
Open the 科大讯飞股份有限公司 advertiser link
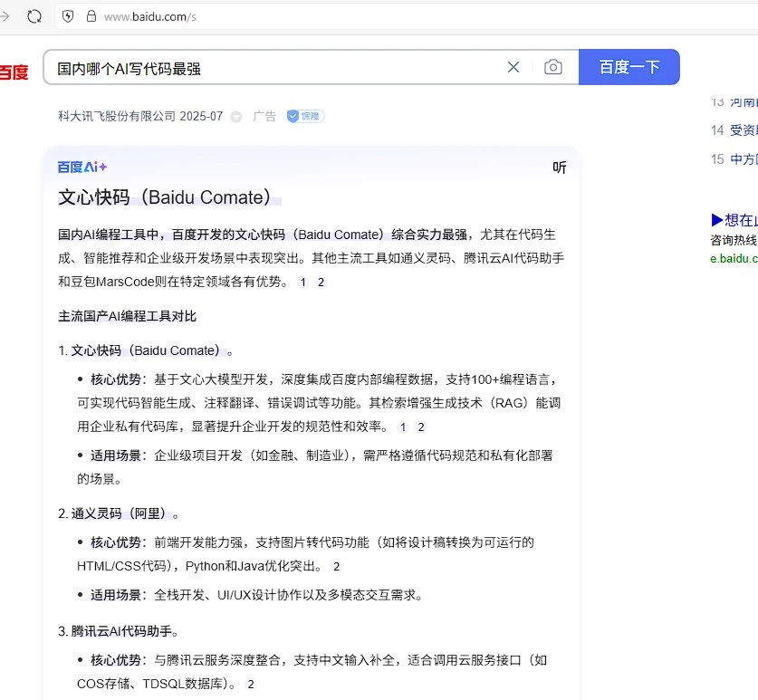click(x=117, y=116)
